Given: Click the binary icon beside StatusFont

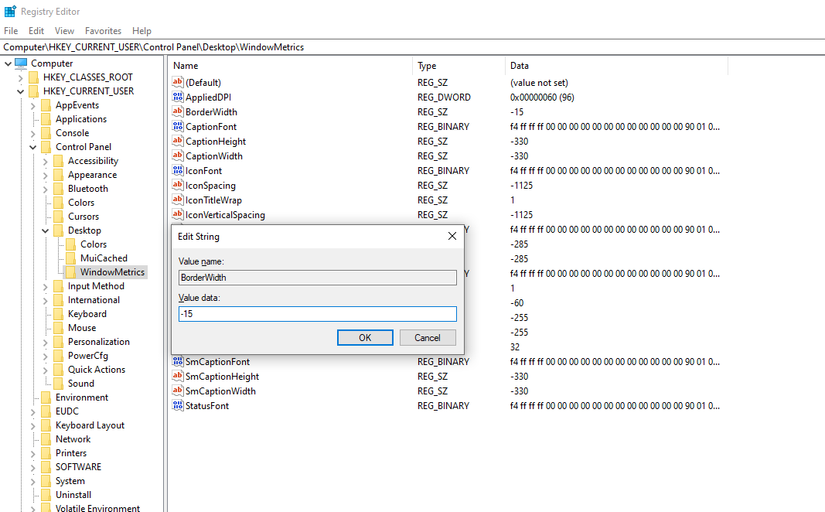Looking at the screenshot, I should pos(178,406).
